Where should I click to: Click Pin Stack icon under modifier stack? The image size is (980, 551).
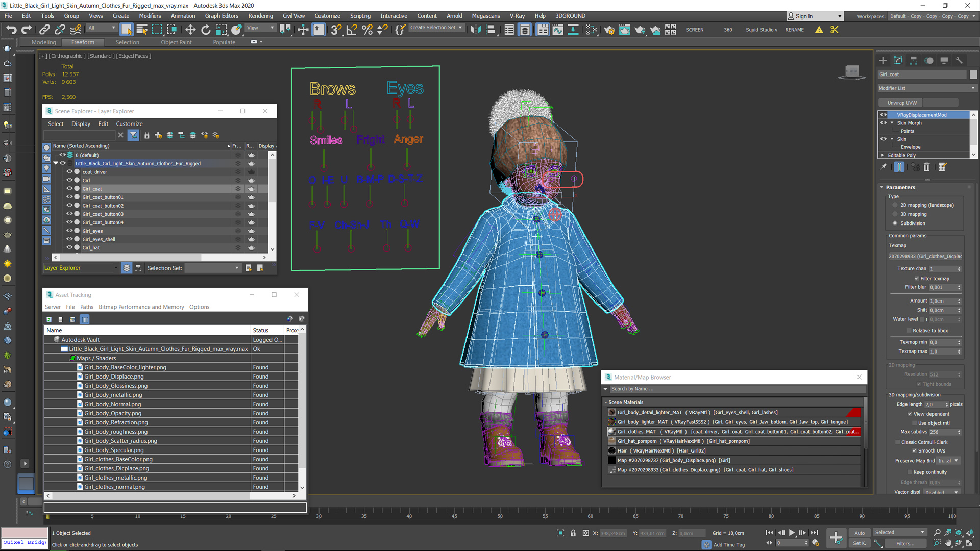pos(884,167)
